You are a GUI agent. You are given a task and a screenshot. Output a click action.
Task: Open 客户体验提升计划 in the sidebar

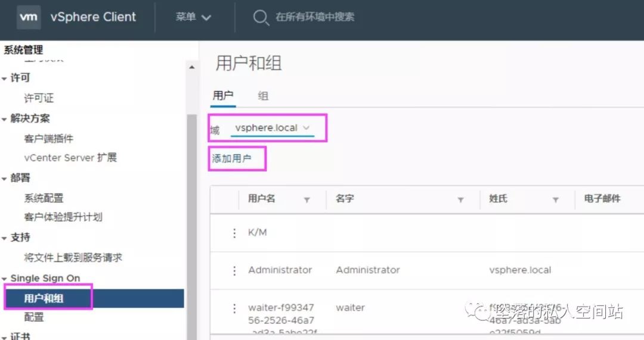[x=63, y=217]
